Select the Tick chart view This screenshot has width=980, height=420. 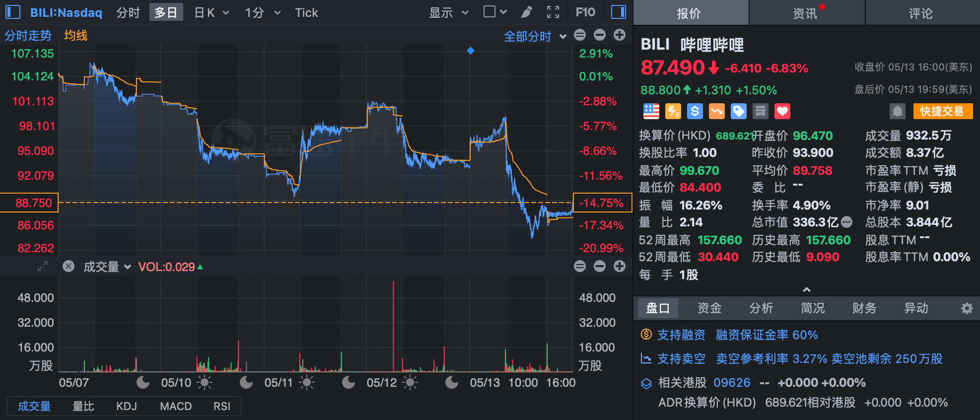tap(306, 12)
